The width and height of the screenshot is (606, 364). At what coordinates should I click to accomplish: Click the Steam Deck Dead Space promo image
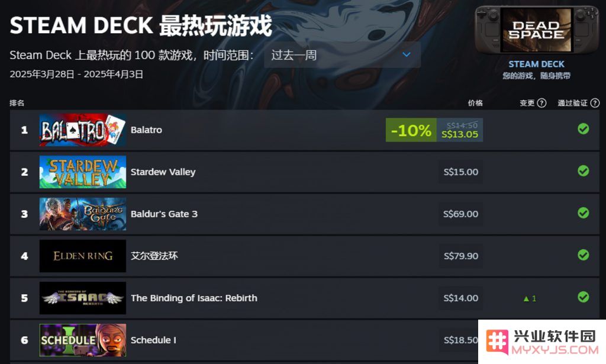click(536, 30)
